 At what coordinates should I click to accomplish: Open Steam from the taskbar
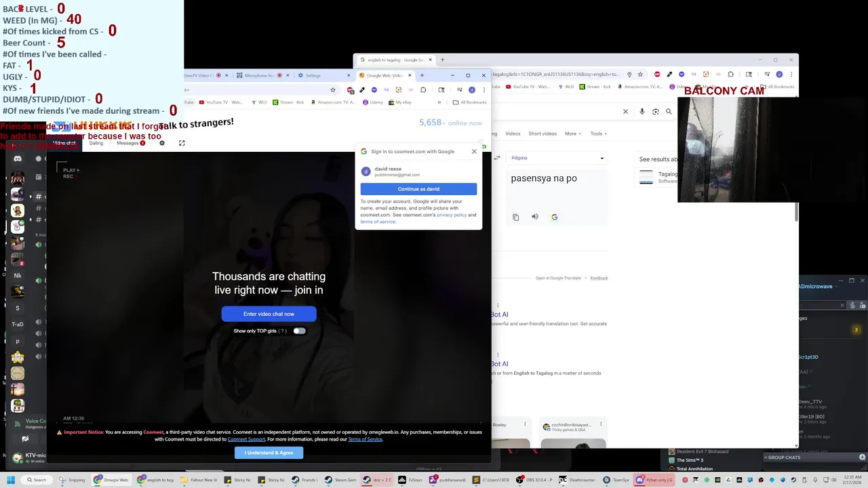(x=339, y=480)
